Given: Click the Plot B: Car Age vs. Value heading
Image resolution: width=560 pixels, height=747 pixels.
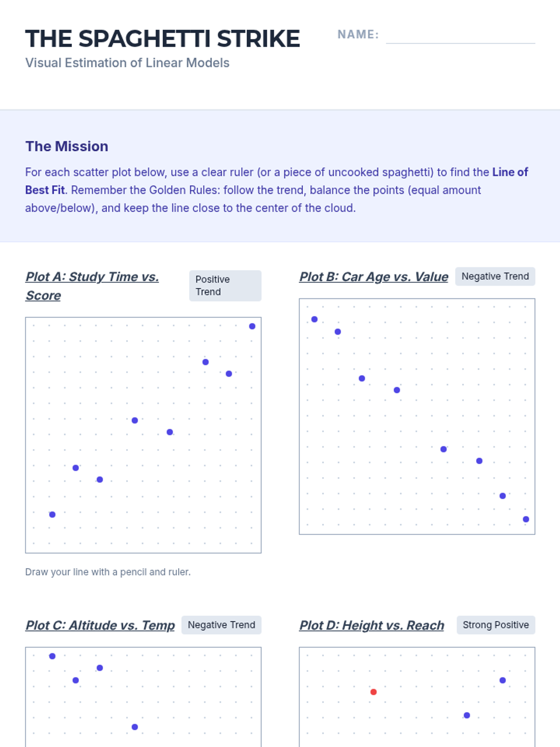Looking at the screenshot, I should [x=374, y=277].
